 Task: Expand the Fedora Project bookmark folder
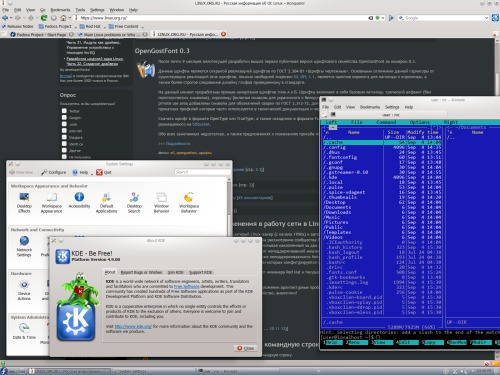tap(55, 26)
